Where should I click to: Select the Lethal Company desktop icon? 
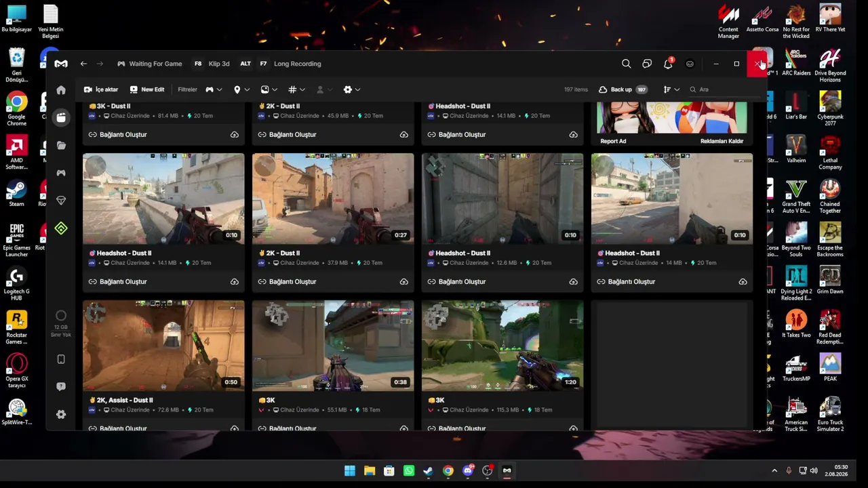click(x=830, y=152)
